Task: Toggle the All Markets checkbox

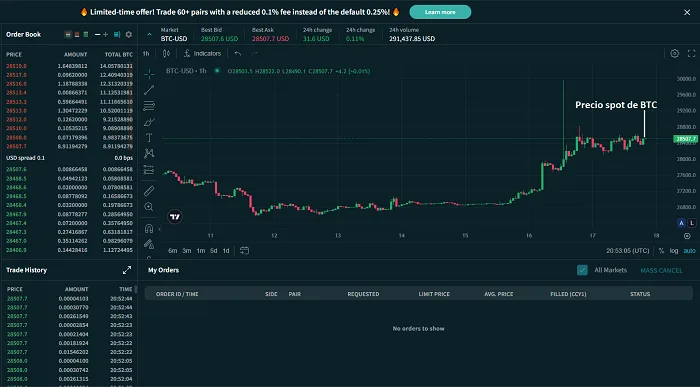Action: point(582,270)
